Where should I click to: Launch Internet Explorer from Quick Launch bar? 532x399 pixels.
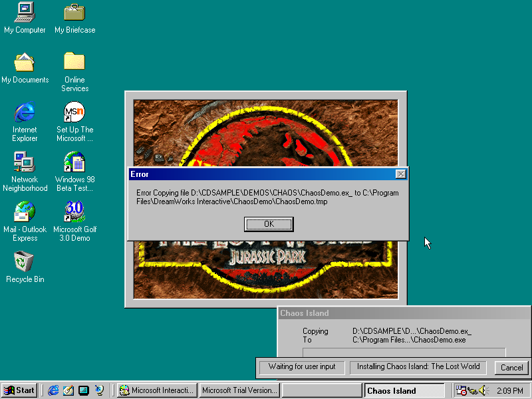(53, 390)
